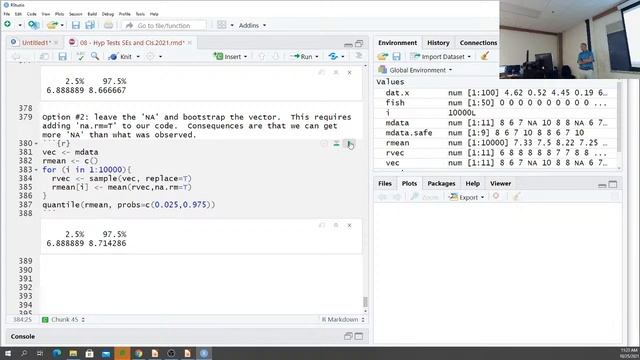Switch to the Packages tab
The height and width of the screenshot is (360, 640).
pos(441,184)
